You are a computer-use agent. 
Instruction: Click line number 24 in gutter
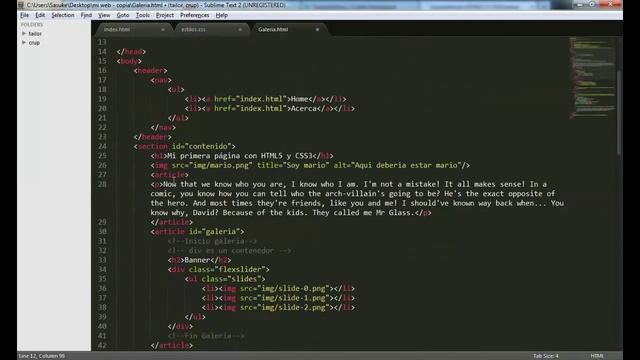coord(102,146)
